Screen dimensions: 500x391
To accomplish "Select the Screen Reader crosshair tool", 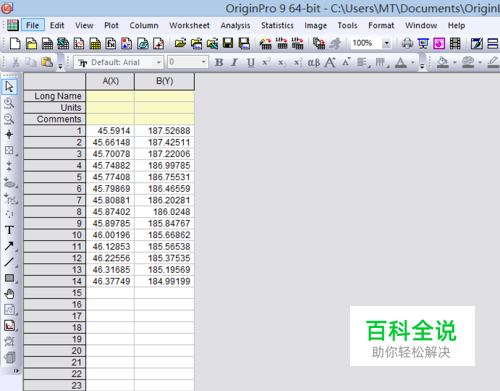I will pyautogui.click(x=9, y=135).
